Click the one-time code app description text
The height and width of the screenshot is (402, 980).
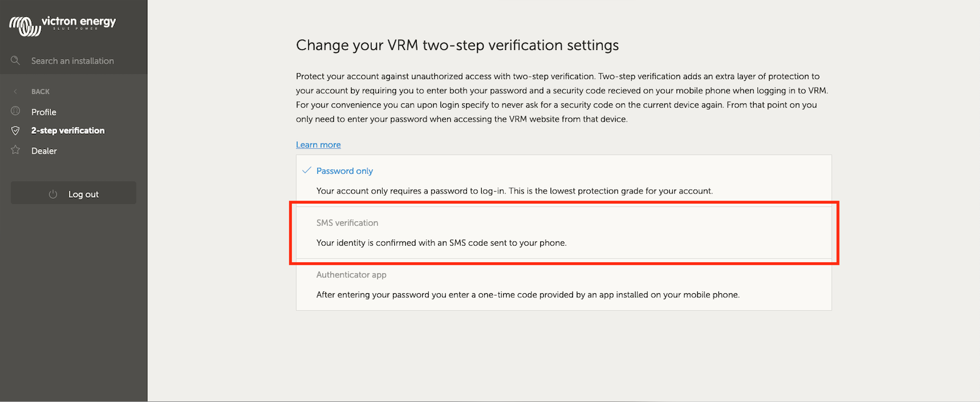527,295
